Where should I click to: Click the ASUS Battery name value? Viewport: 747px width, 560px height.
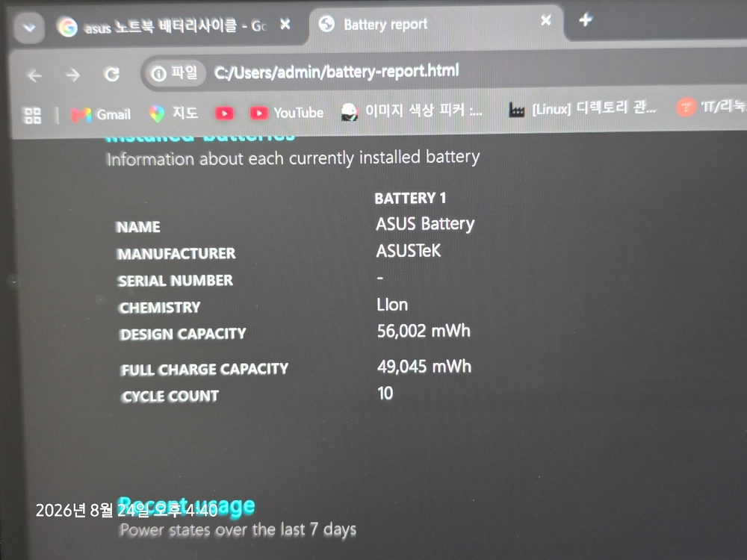(425, 224)
